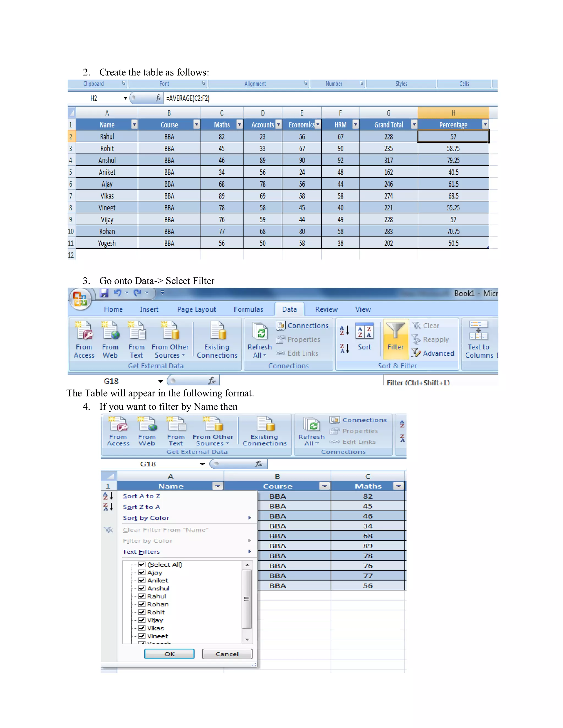Switch to the Insert ribbon tab

point(149,309)
